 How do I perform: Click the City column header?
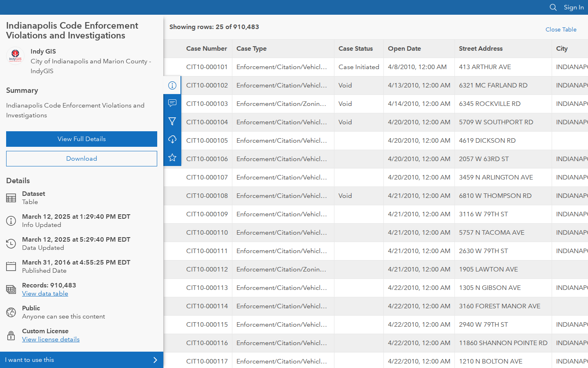point(562,49)
